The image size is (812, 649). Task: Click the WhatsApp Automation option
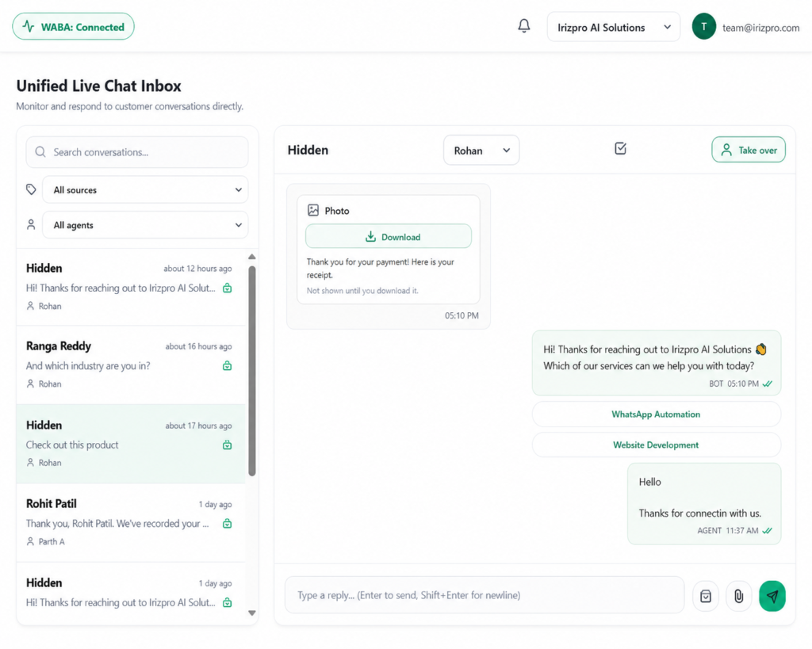click(656, 414)
